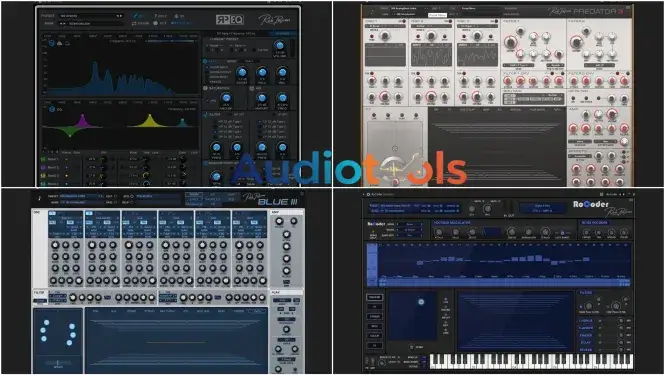This screenshot has width=665, height=375.
Task: Select the purple EQ band node in RP-EQ
Action: click(x=83, y=115)
